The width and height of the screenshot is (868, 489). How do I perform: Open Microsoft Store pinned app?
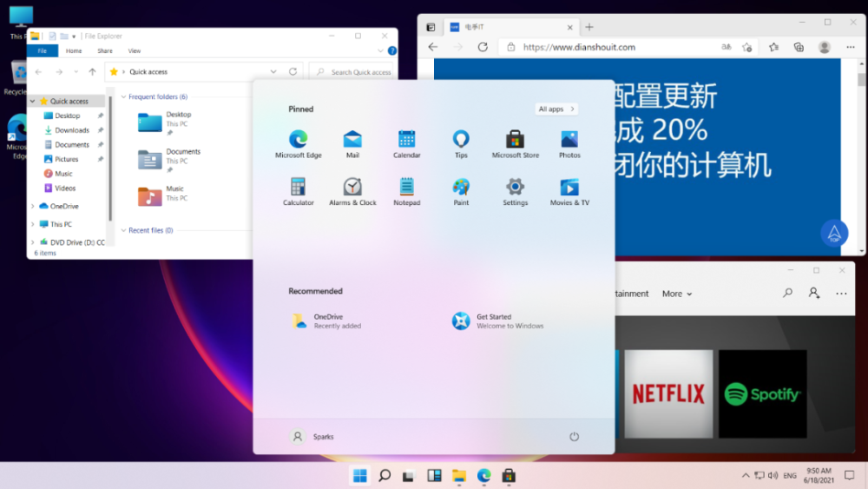[x=515, y=144]
